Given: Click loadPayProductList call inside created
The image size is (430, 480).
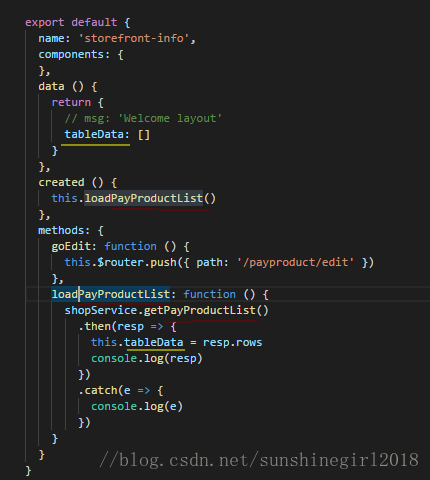Looking at the screenshot, I should [143, 199].
